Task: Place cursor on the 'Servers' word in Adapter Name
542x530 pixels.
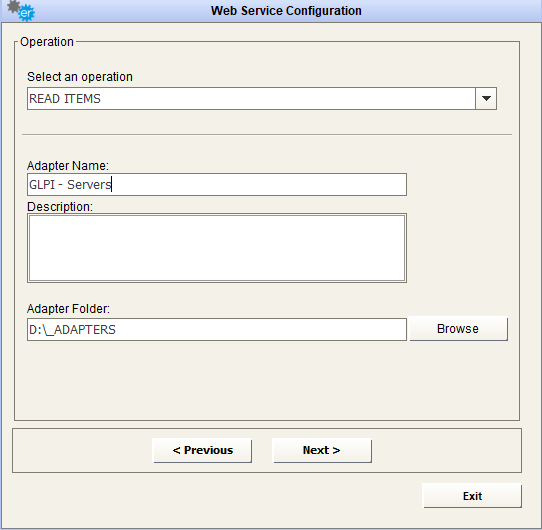Action: 88,185
